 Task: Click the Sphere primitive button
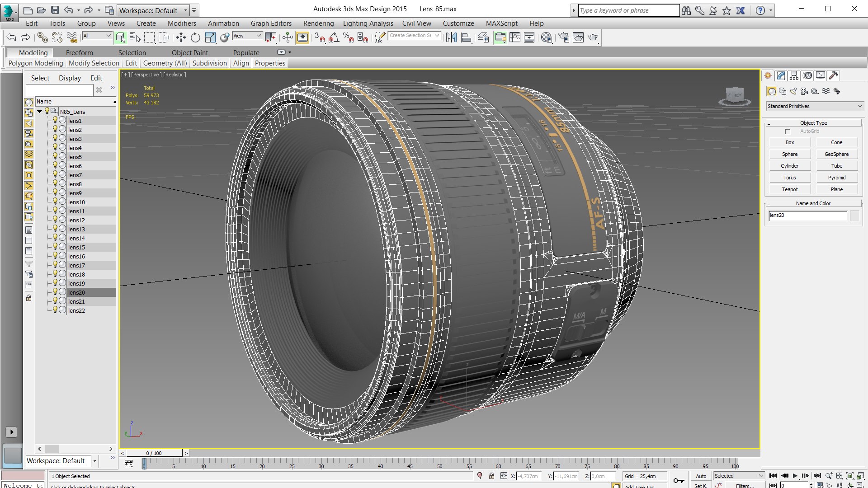[790, 154]
